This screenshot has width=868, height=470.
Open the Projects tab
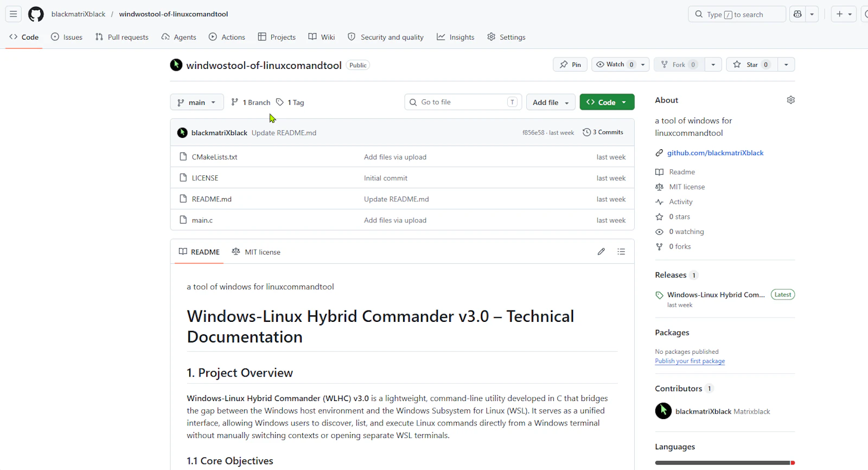pos(277,37)
